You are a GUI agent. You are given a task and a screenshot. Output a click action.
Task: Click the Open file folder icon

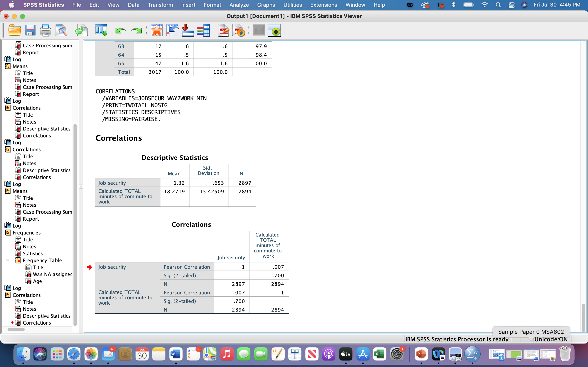coord(14,31)
